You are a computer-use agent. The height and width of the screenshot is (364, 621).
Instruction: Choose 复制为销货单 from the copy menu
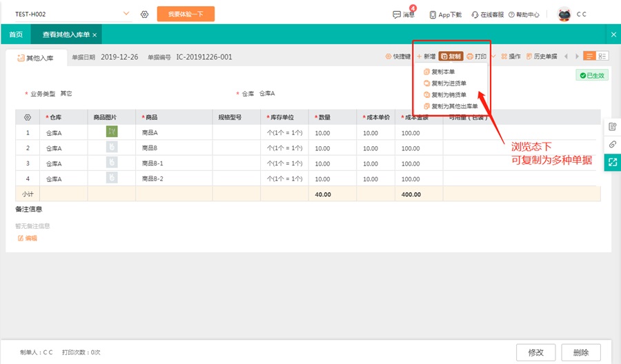coord(445,94)
